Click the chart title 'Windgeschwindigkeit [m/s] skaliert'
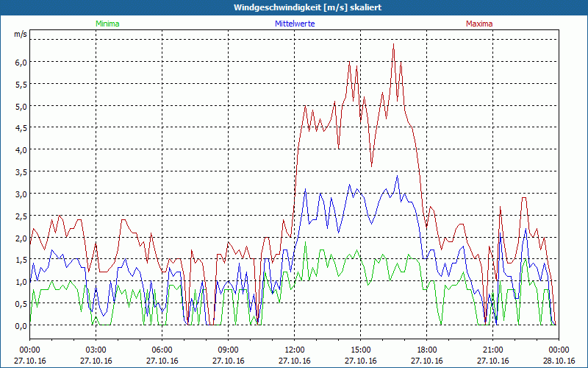This screenshot has width=588, height=368. (x=307, y=7)
